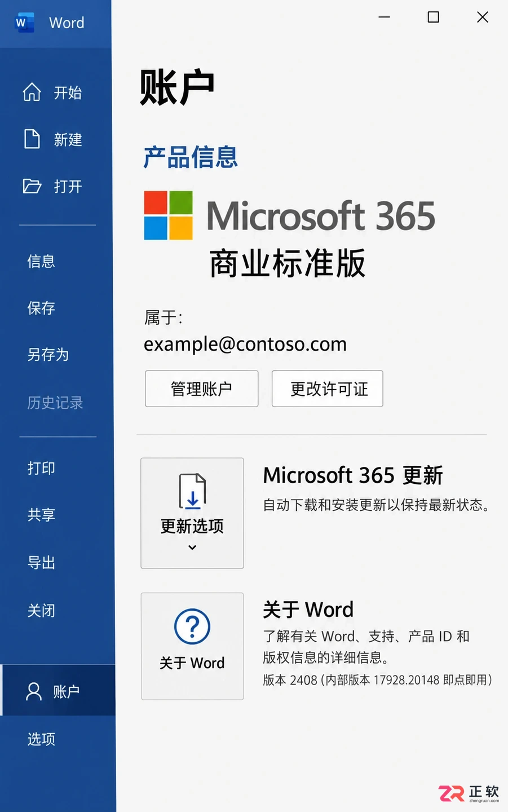Choose 保存 in the sidebar
Viewport: 508px width, 812px height.
coord(41,308)
